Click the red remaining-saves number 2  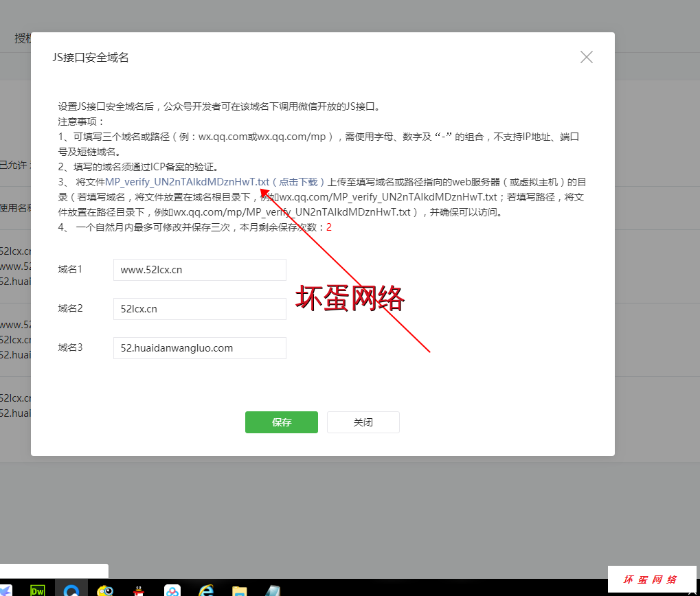pos(329,227)
